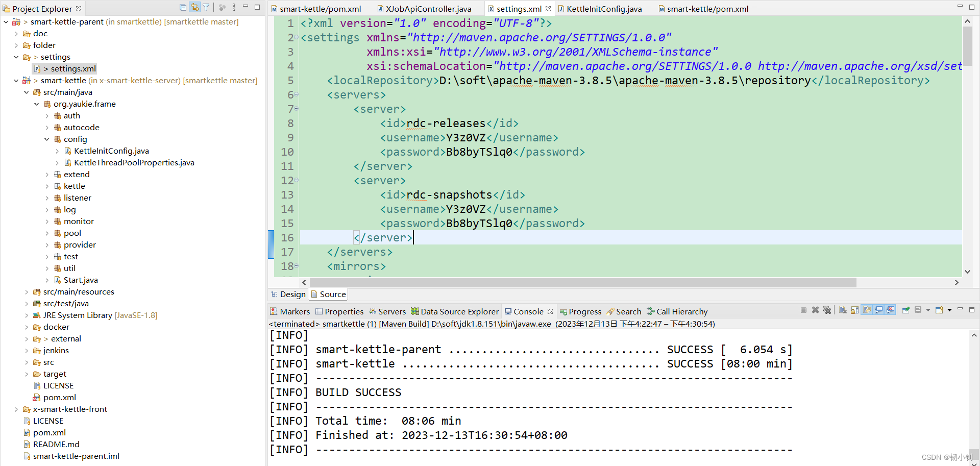Expand the auth package
The width and height of the screenshot is (980, 466).
coord(46,116)
